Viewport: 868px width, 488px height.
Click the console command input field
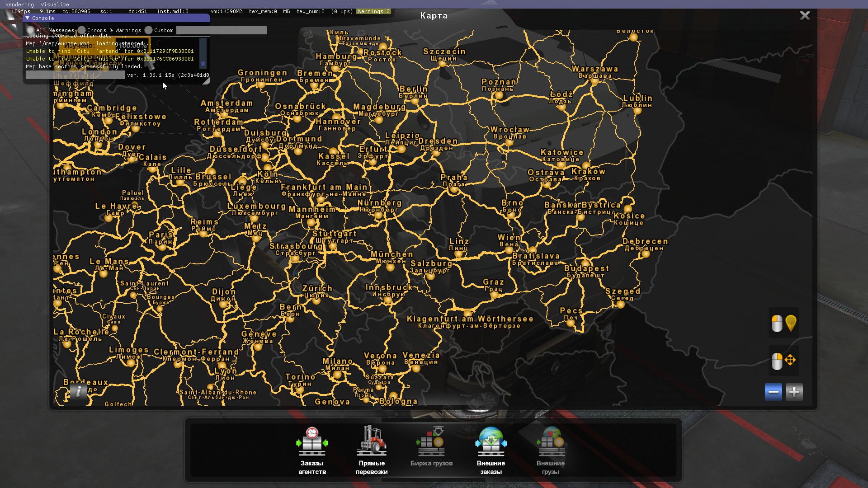click(x=75, y=75)
